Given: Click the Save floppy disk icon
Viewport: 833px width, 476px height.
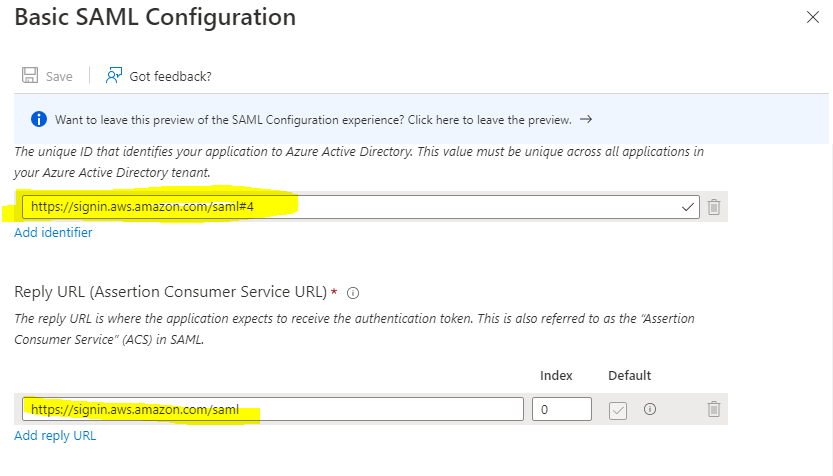Looking at the screenshot, I should tap(30, 75).
